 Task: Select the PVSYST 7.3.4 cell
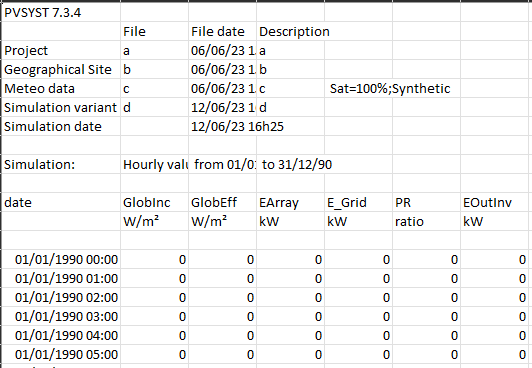(61, 13)
